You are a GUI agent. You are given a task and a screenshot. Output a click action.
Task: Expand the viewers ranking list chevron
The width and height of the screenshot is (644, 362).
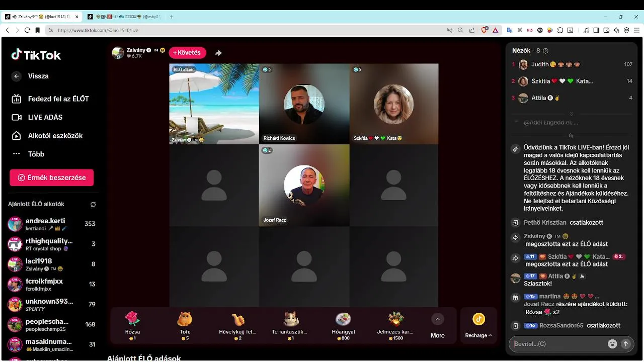[x=571, y=114]
